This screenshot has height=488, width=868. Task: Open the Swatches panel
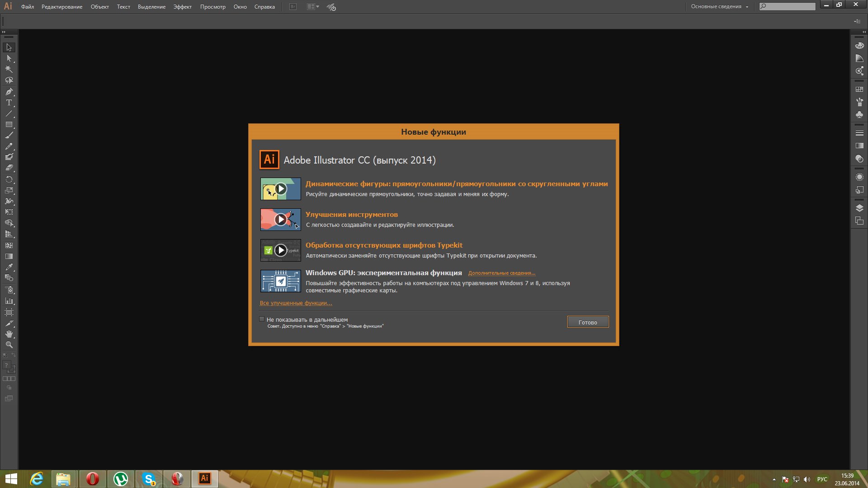point(859,89)
